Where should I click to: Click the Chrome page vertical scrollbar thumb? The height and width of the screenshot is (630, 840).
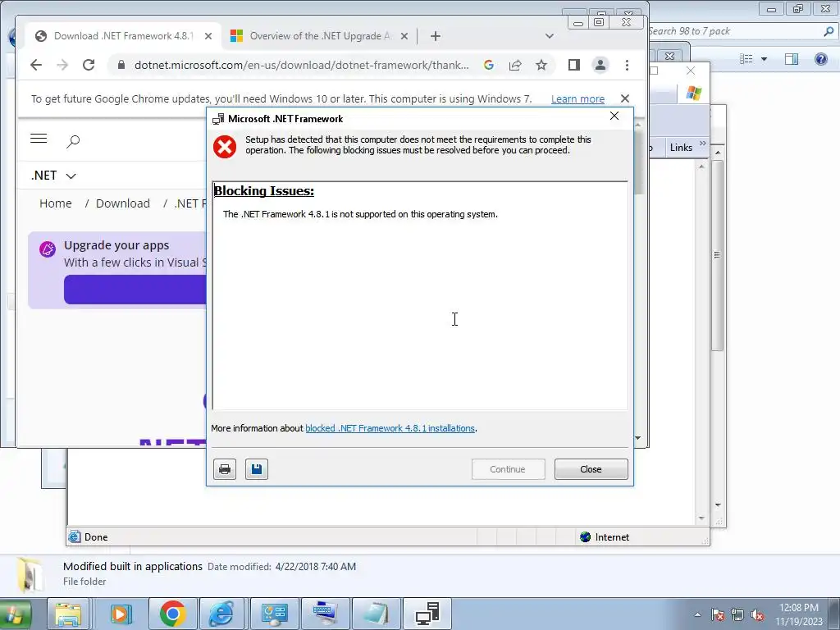(x=638, y=162)
